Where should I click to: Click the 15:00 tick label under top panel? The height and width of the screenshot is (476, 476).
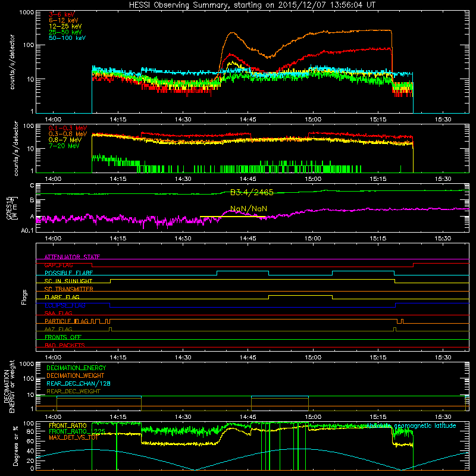coord(313,120)
